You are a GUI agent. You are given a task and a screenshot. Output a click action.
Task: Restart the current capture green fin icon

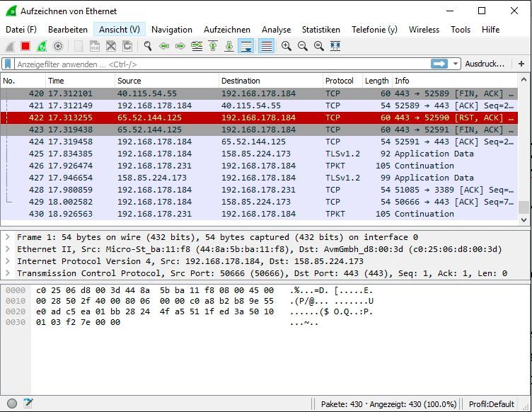tap(42, 46)
